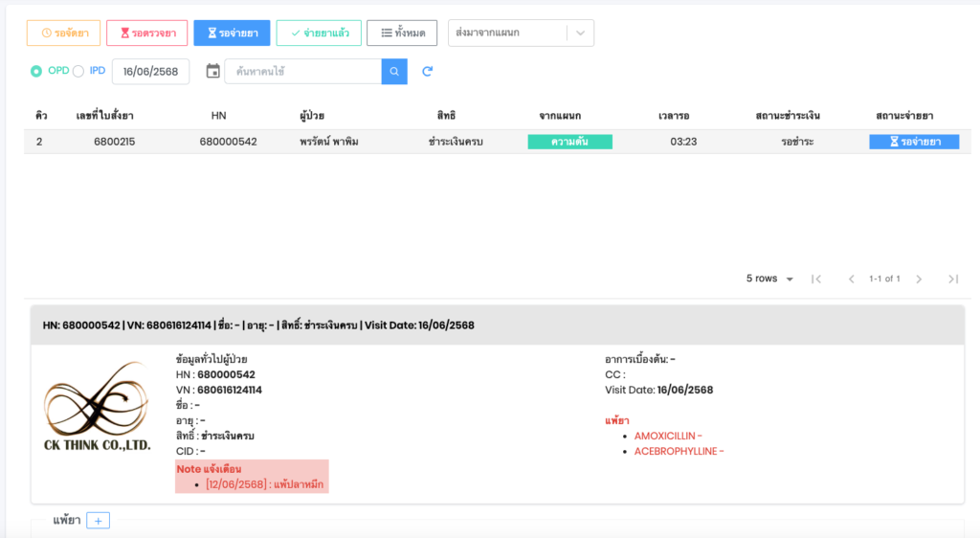Click the refresh arrow icon
Image resolution: width=980 pixels, height=538 pixels.
point(428,72)
